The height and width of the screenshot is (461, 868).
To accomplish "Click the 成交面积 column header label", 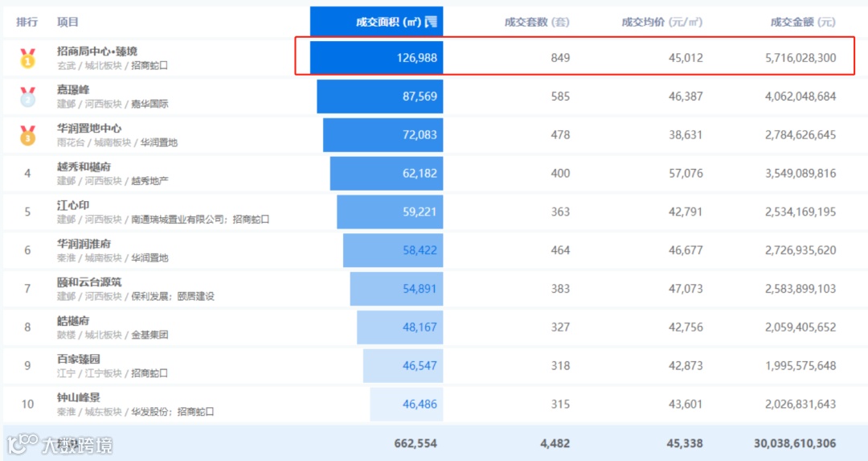I will click(389, 23).
